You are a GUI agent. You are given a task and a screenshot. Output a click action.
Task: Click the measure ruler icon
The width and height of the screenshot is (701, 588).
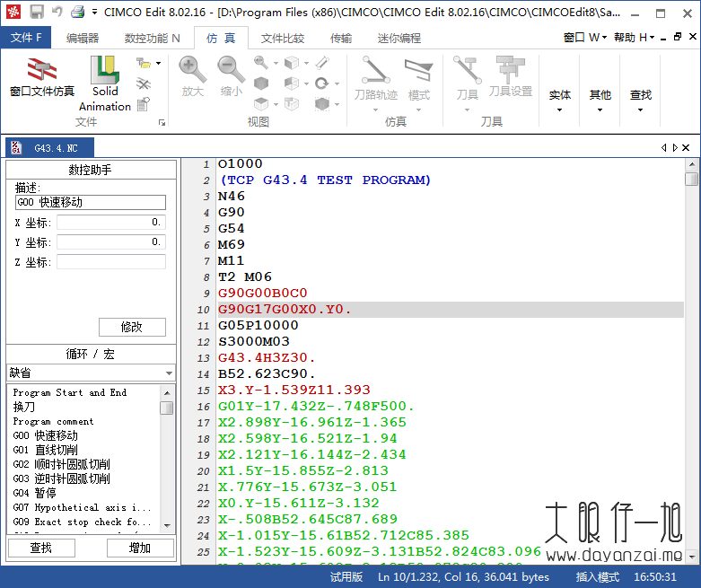click(x=322, y=62)
